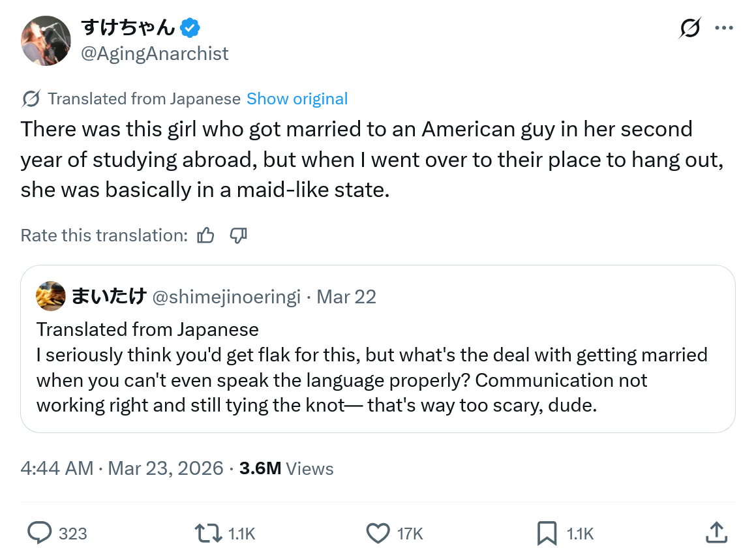
Task: Repost this tweet using the retweet icon
Action: [x=209, y=533]
